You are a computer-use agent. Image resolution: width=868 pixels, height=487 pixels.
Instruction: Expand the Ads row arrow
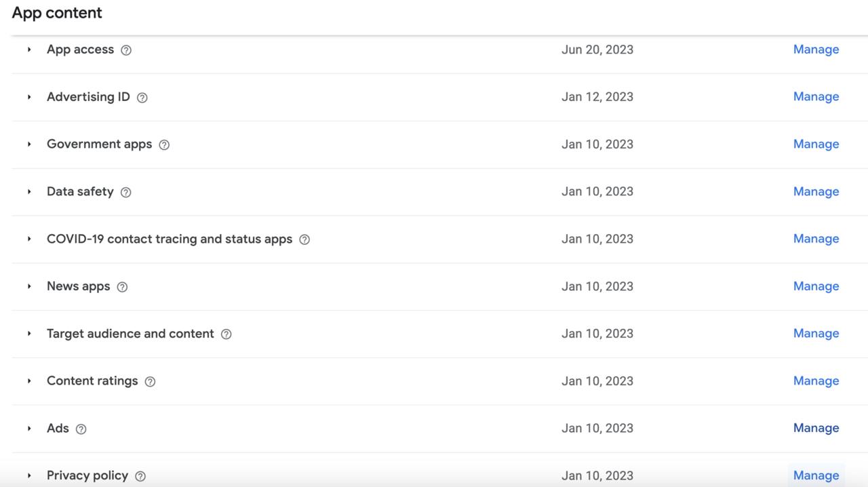(29, 429)
